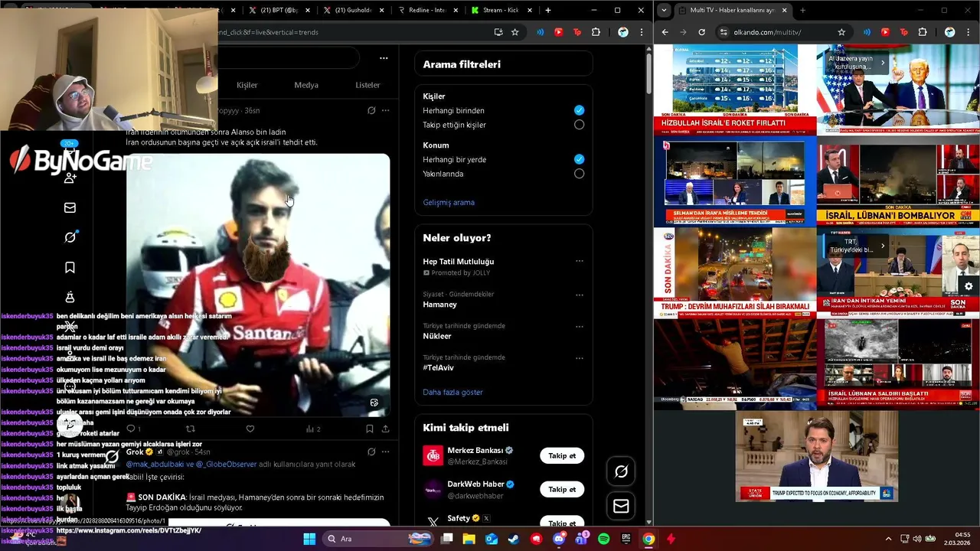Image resolution: width=980 pixels, height=551 pixels.
Task: Go back in the Multi TV window
Action: coord(665,32)
